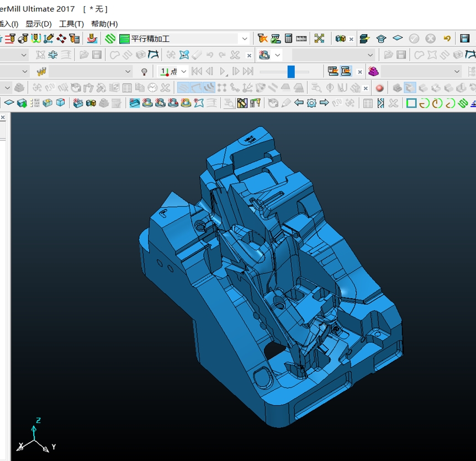The width and height of the screenshot is (476, 461).
Task: Click the crossed arrows transform icon
Action: point(319,39)
